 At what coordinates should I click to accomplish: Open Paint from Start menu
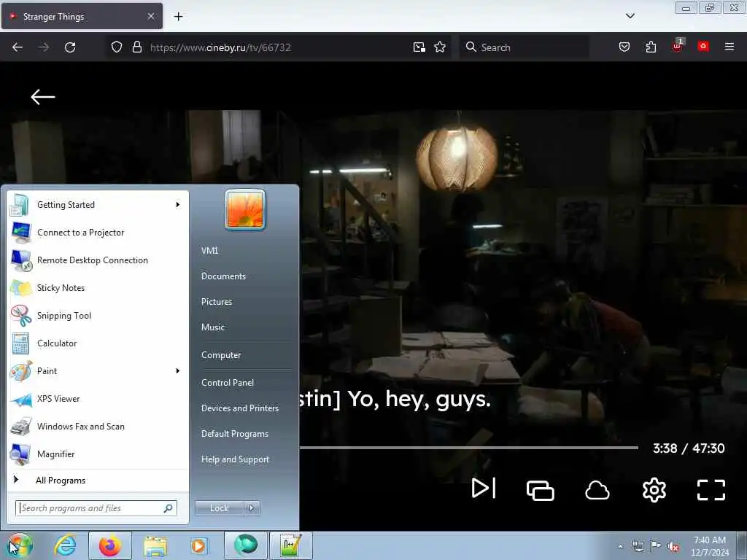pyautogui.click(x=98, y=371)
